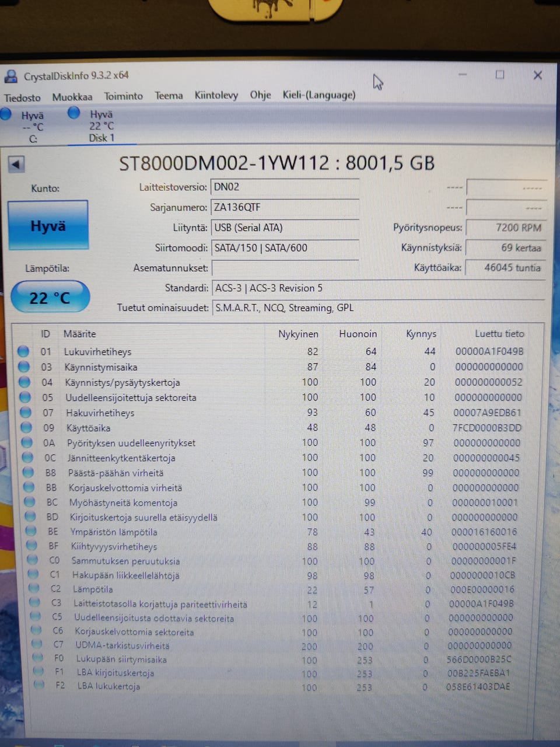
Task: Click status circle of Korjauskelvottomia virheitä row
Action: [x=29, y=487]
